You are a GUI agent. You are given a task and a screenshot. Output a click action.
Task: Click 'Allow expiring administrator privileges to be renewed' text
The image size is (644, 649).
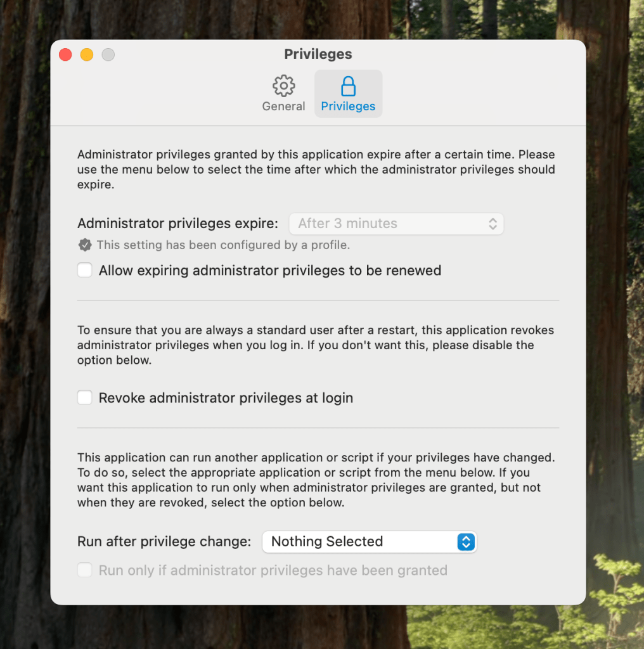tap(270, 271)
